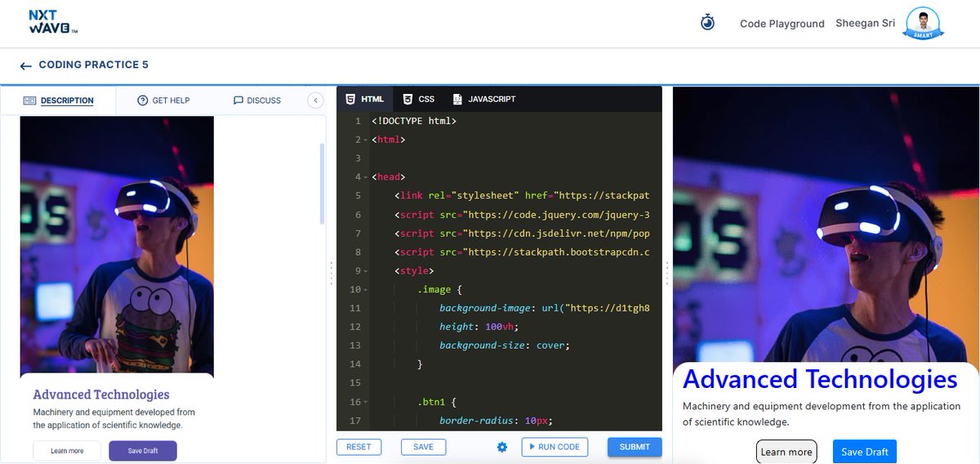Click the NxtWave logo
This screenshot has width=980, height=464.
click(x=52, y=22)
